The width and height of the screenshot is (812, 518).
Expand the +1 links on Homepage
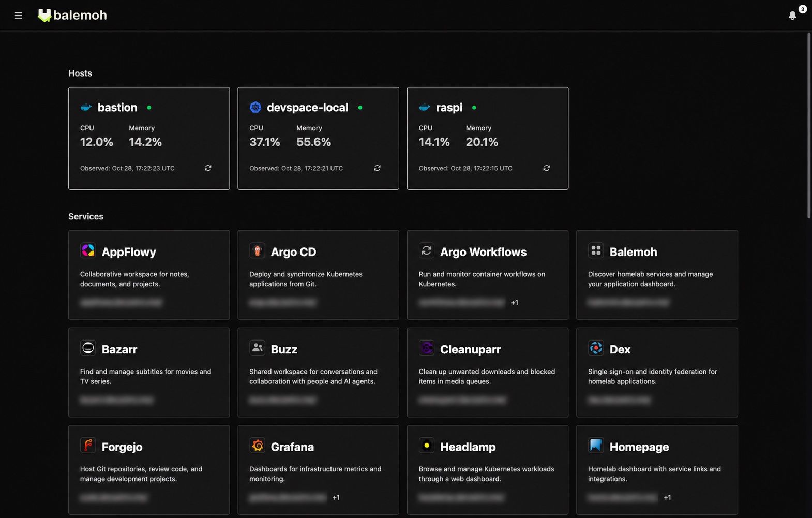667,498
